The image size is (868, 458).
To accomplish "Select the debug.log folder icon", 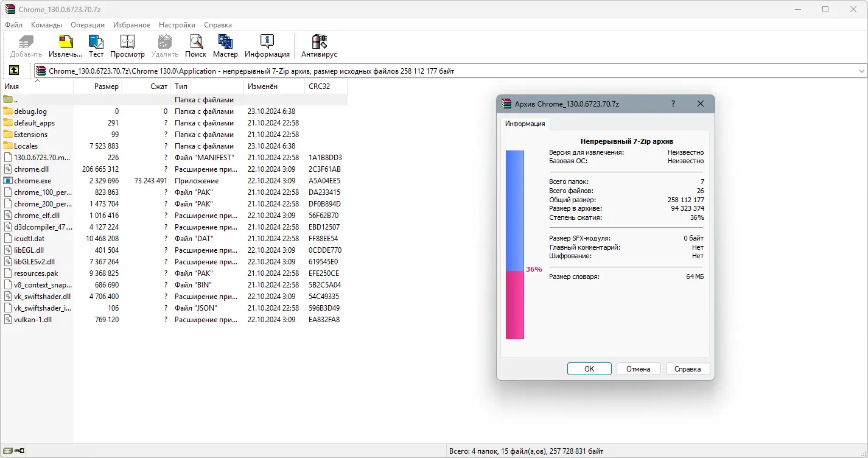I will point(8,111).
